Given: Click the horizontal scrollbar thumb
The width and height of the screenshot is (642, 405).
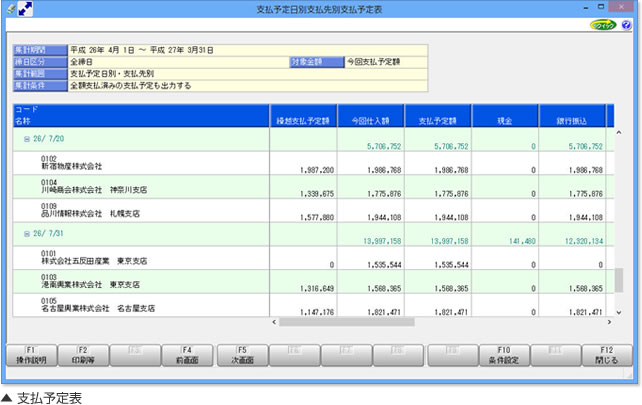Looking at the screenshot, I should point(350,322).
